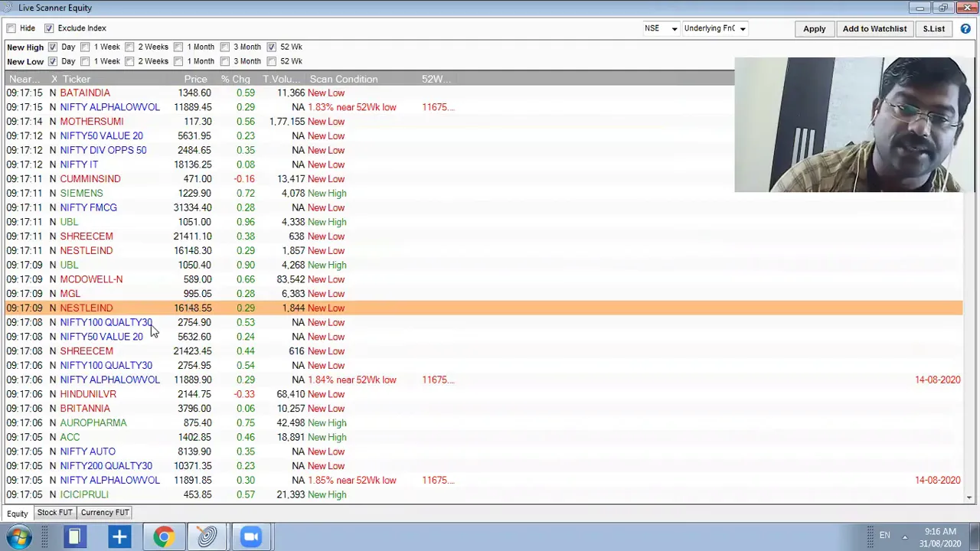This screenshot has height=551, width=980.
Task: Select the HINDUNILVR ticker row
Action: [483, 394]
